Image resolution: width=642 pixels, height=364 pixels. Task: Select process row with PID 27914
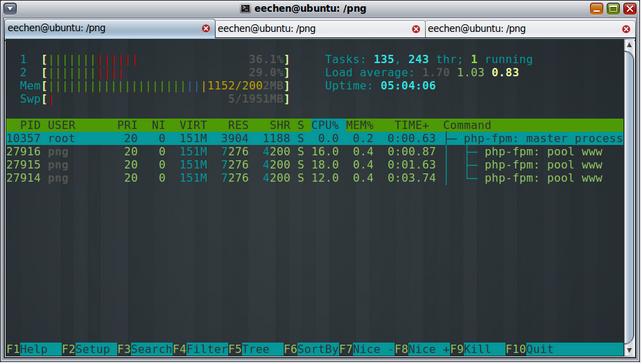tap(314, 178)
